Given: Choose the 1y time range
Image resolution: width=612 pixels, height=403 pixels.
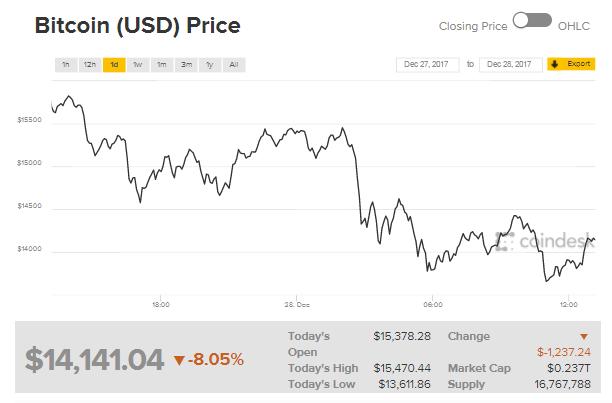Looking at the screenshot, I should (210, 64).
